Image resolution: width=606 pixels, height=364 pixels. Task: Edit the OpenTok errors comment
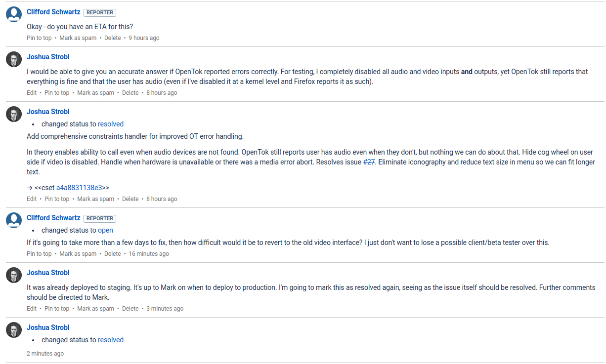pyautogui.click(x=32, y=93)
